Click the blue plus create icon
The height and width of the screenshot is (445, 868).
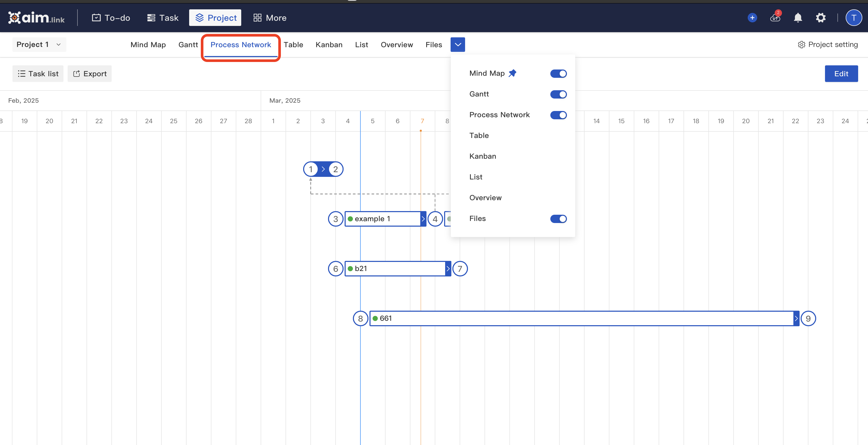tap(752, 18)
